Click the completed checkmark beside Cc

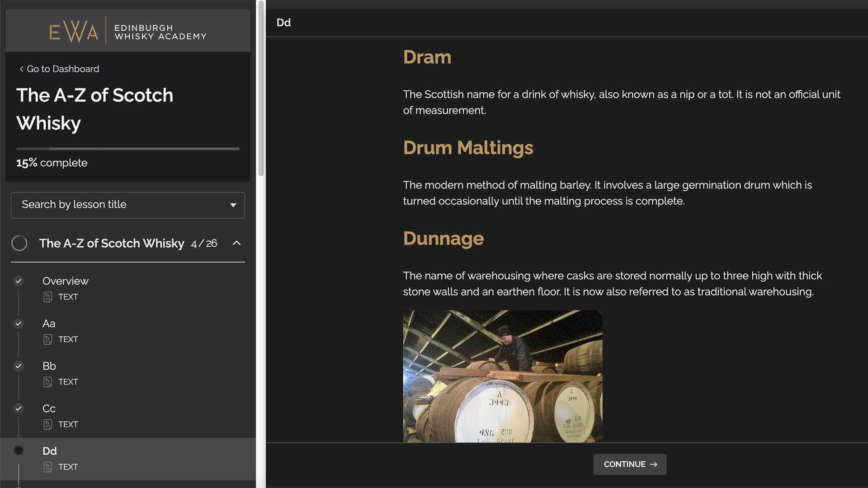(19, 408)
